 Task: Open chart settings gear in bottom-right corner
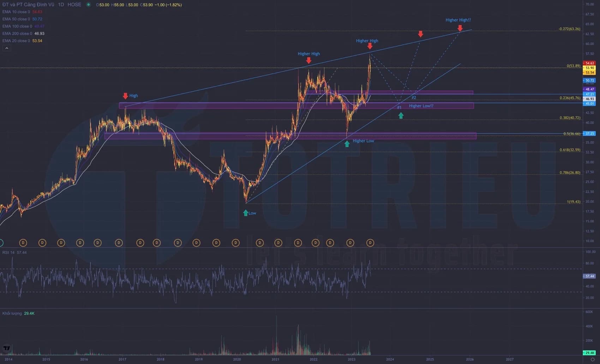click(x=593, y=359)
